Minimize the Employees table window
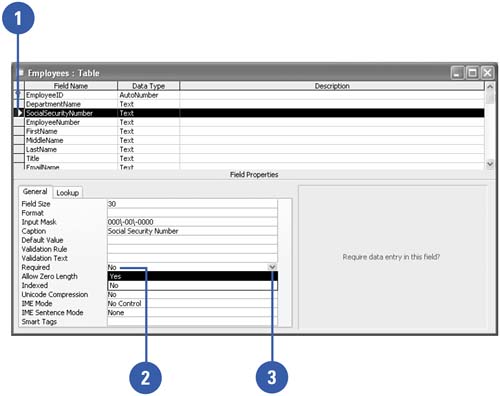Viewport: 500px width, 396px height. pos(457,72)
